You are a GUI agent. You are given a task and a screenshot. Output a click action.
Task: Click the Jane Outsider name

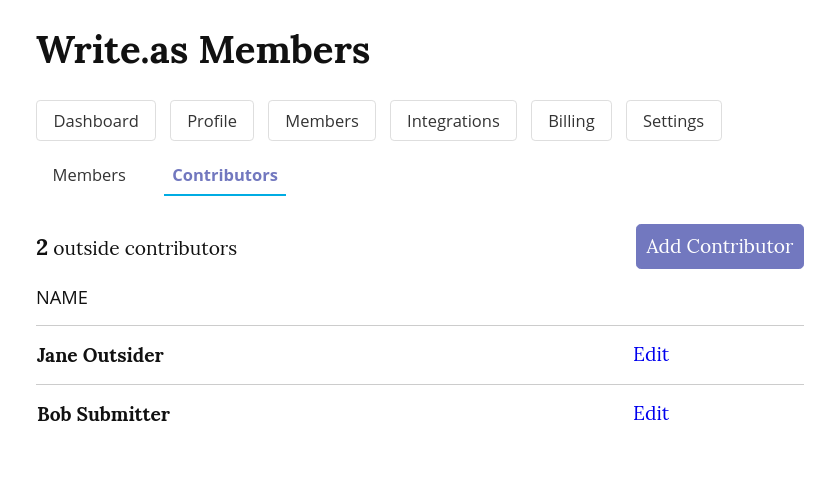click(100, 355)
